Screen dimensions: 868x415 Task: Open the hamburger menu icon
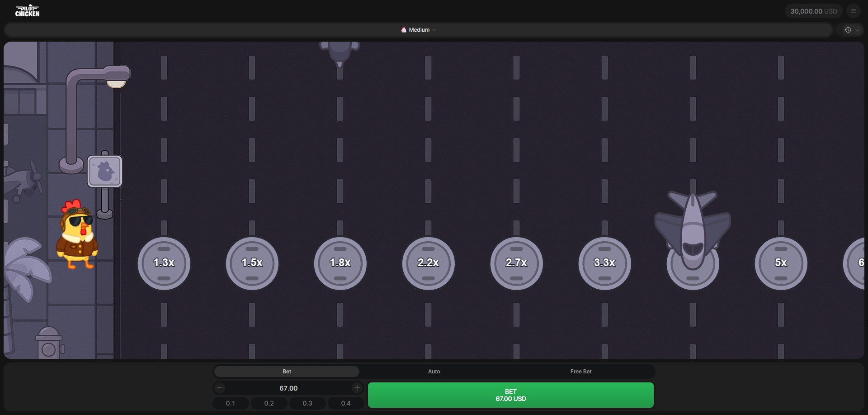(x=853, y=11)
